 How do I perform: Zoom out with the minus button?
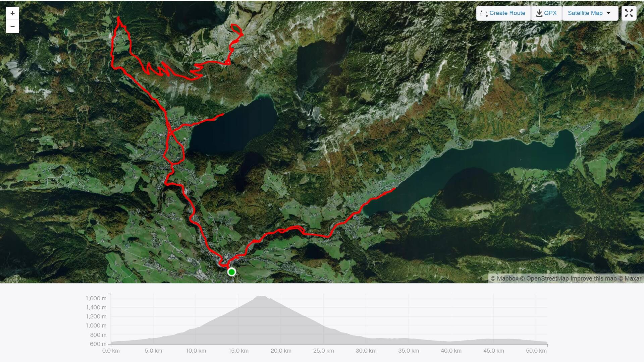12,26
